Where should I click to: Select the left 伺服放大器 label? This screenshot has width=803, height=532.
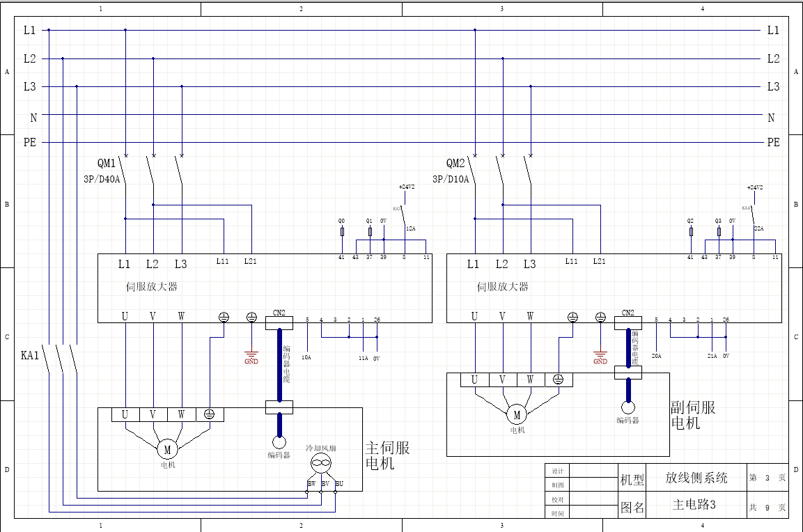click(152, 286)
